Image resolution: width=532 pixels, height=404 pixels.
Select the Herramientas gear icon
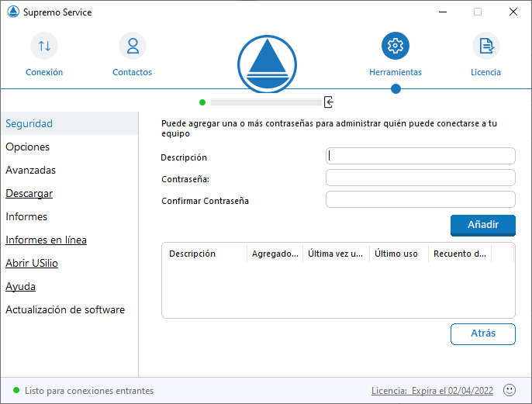pyautogui.click(x=396, y=46)
